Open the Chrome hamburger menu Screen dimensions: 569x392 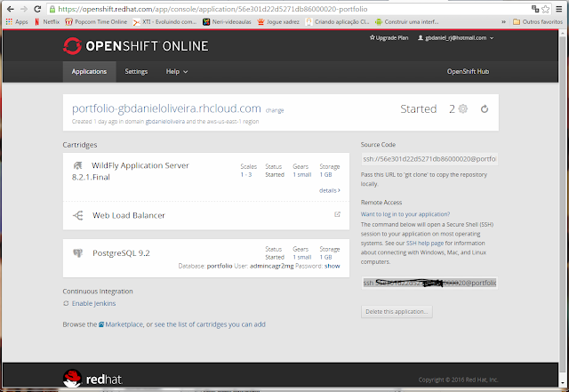click(559, 9)
